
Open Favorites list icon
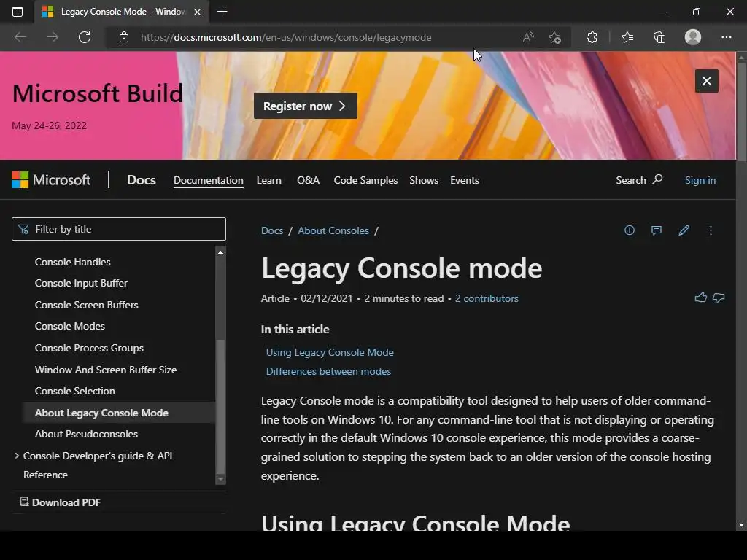click(x=627, y=37)
